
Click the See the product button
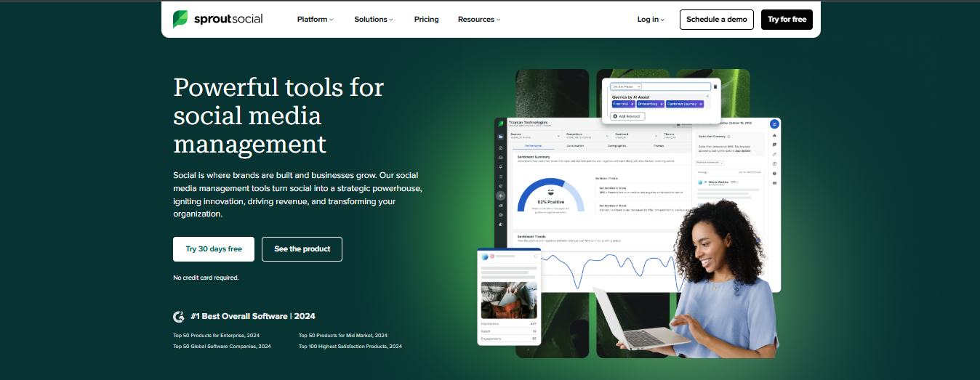point(302,249)
